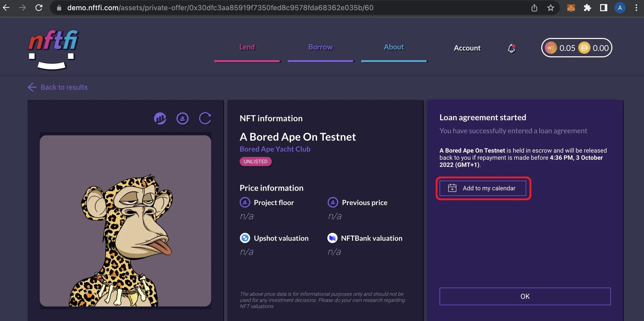Select the Borrow menu item
The image size is (644, 321).
coord(320,46)
